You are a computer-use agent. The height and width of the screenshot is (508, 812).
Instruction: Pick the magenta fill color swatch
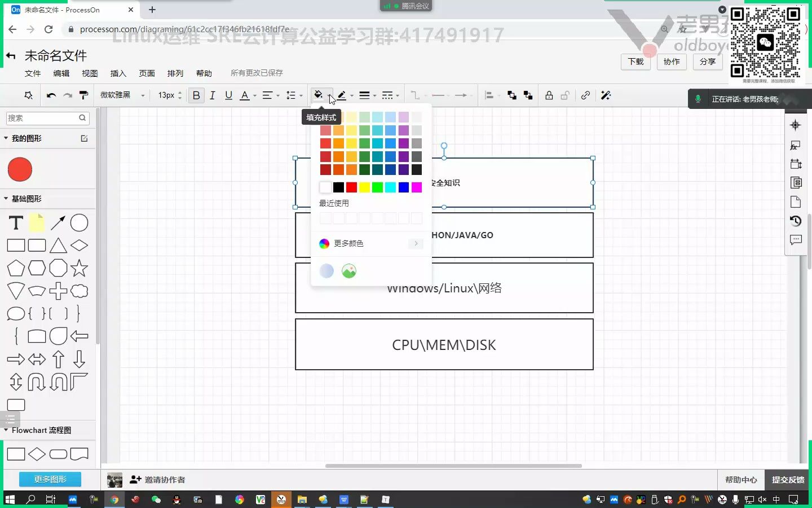pyautogui.click(x=417, y=187)
